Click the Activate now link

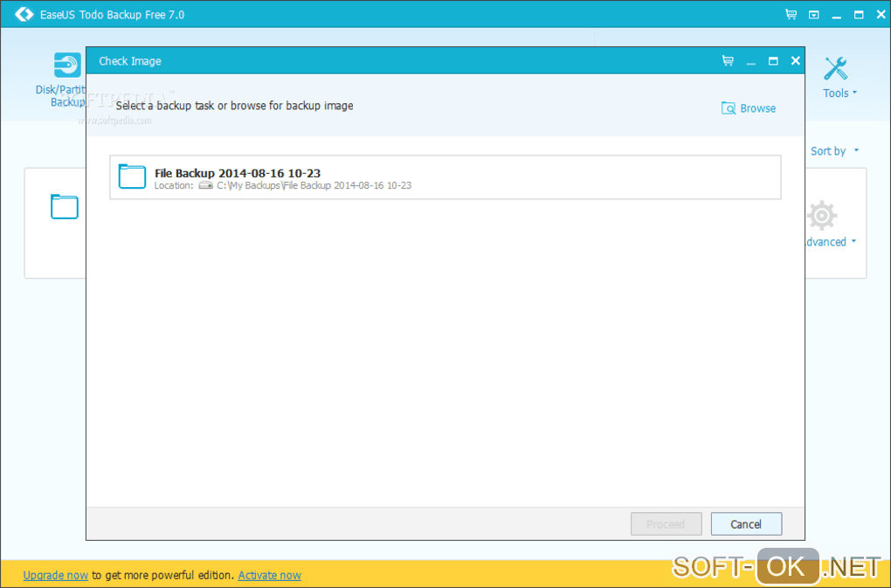pyautogui.click(x=269, y=575)
